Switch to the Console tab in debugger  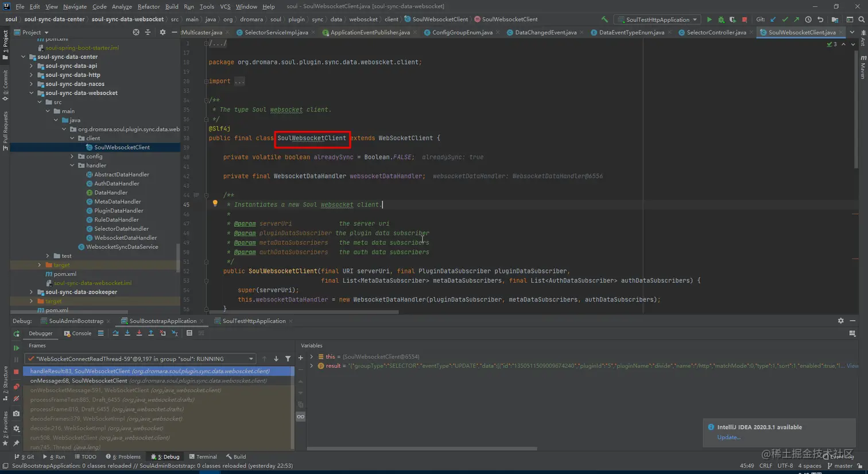[x=77, y=333]
